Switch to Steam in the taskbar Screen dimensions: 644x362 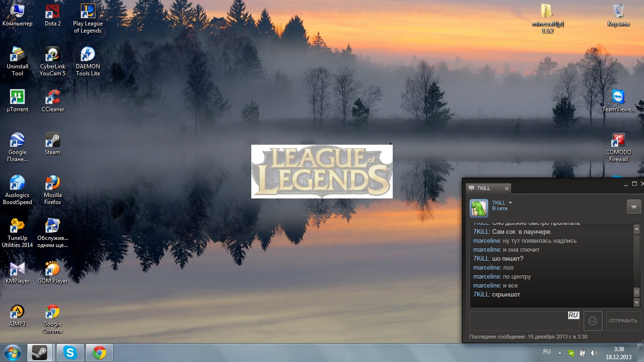(x=40, y=353)
